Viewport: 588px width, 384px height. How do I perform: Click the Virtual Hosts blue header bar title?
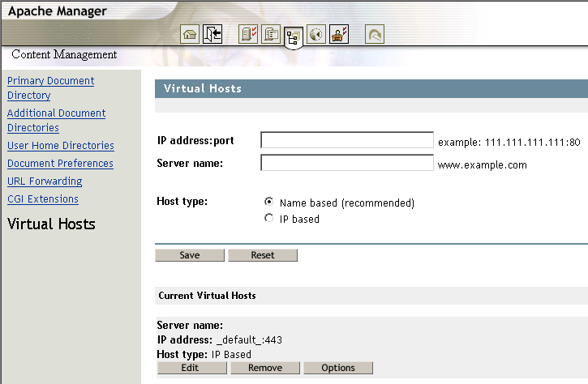pos(203,88)
